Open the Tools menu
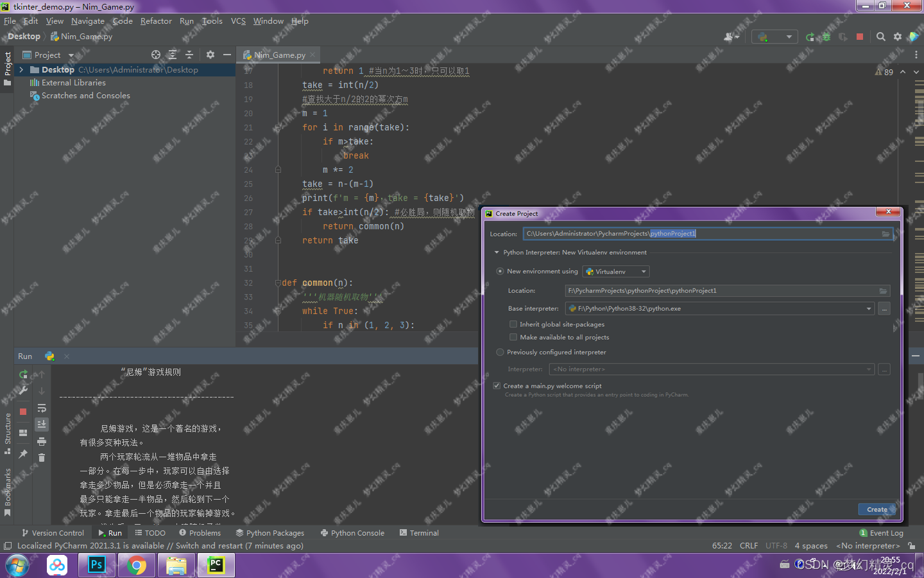This screenshot has height=578, width=924. point(212,21)
